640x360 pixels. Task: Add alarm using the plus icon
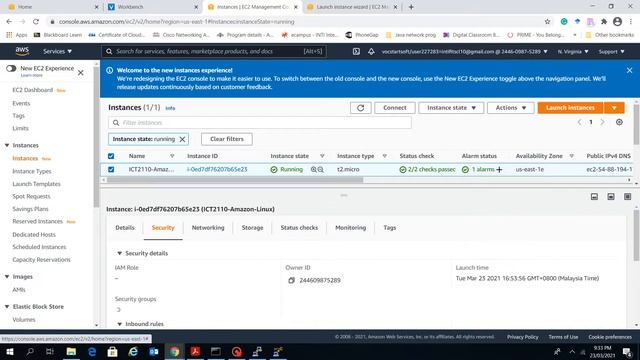(x=499, y=169)
